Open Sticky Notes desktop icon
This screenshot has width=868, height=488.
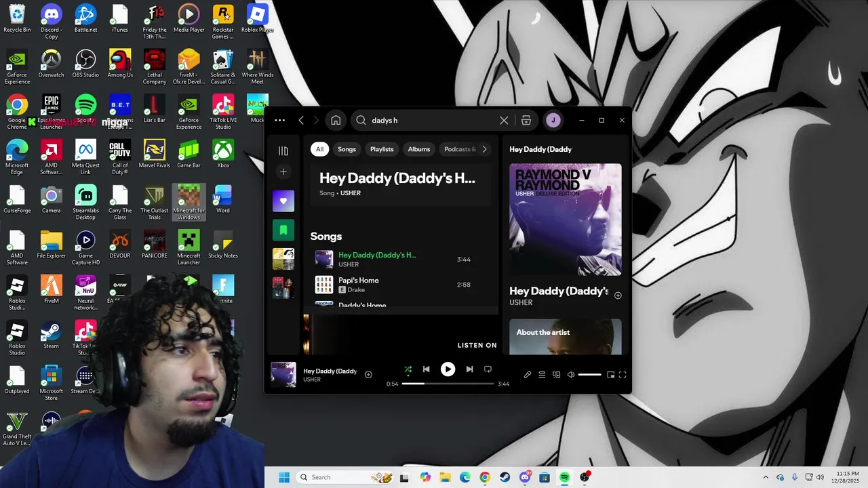pyautogui.click(x=223, y=244)
